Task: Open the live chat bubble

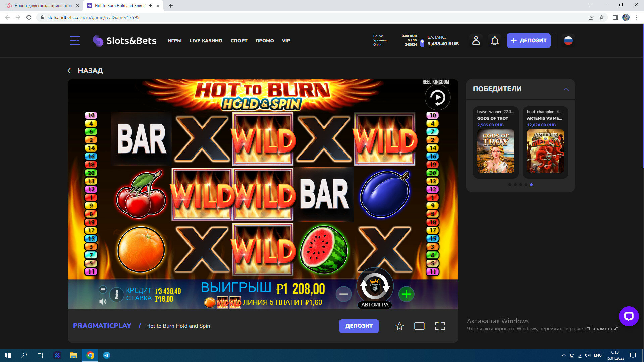Action: [629, 316]
